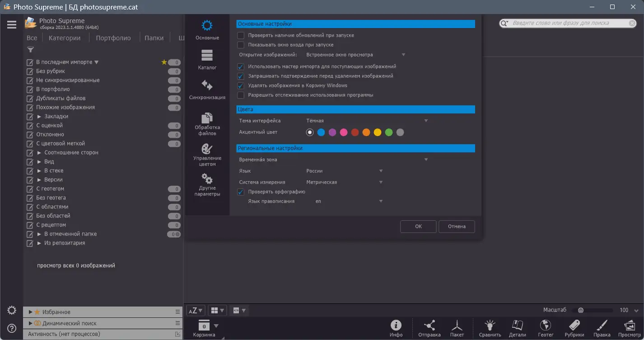Check Показывать окно входа при запуске
Viewport: 644px width, 340px height.
pyautogui.click(x=241, y=45)
